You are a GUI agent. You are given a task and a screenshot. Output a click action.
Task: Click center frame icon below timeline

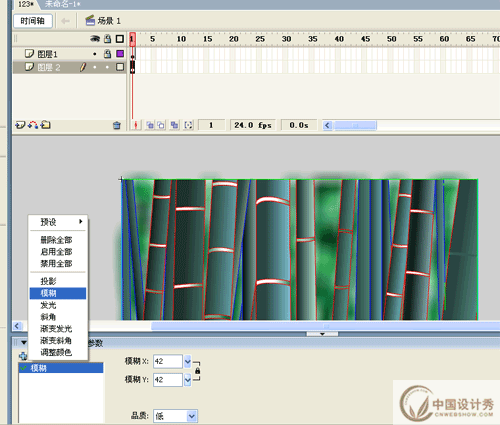tap(136, 125)
